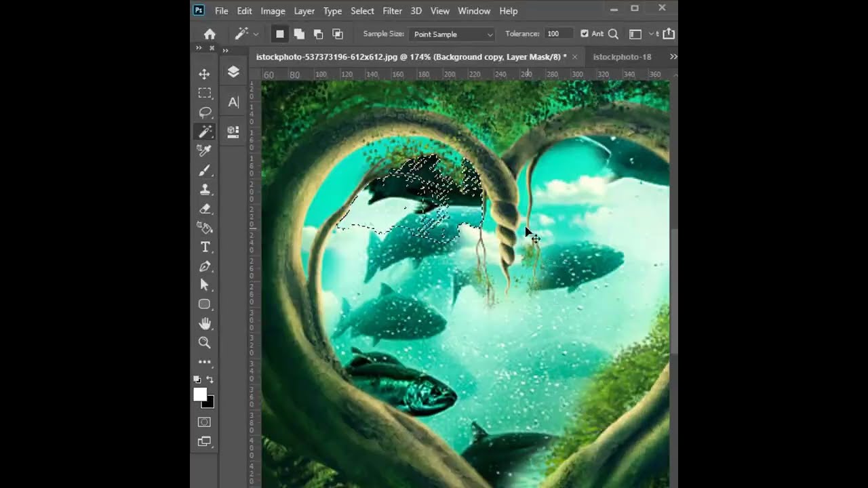
Task: Open the Image menu
Action: click(x=273, y=11)
